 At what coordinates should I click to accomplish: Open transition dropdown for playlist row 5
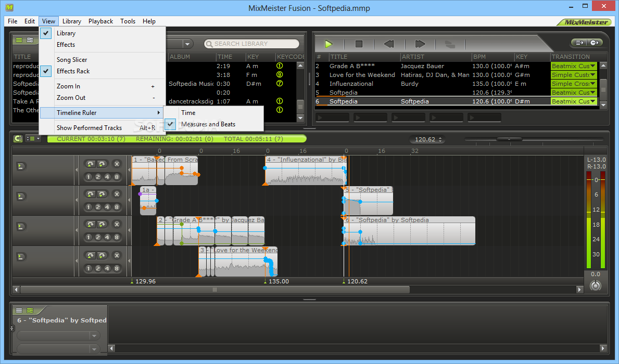point(592,93)
